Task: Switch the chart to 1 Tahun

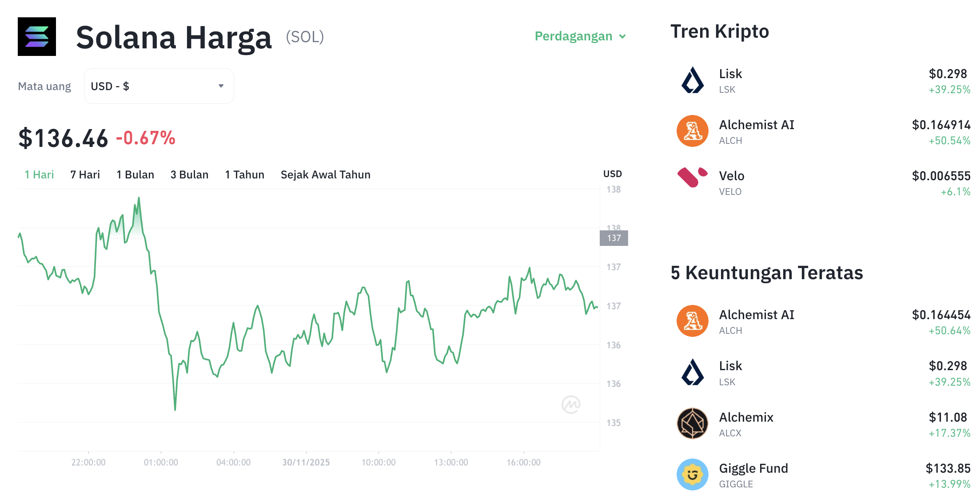Action: pos(244,174)
